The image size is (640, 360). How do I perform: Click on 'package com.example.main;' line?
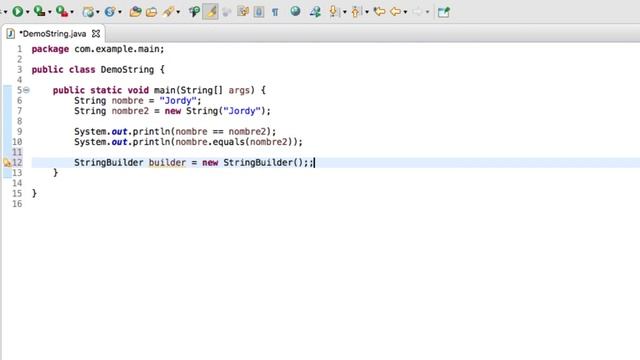point(98,49)
